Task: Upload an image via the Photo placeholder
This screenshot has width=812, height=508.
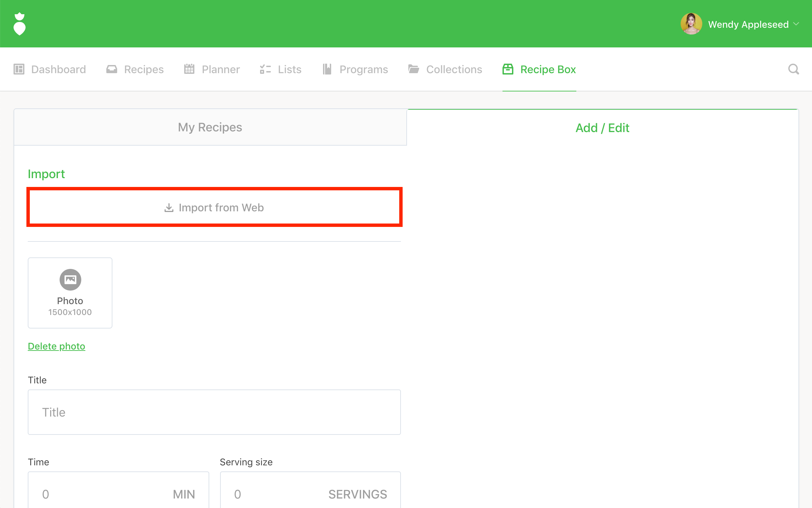Action: click(x=70, y=293)
